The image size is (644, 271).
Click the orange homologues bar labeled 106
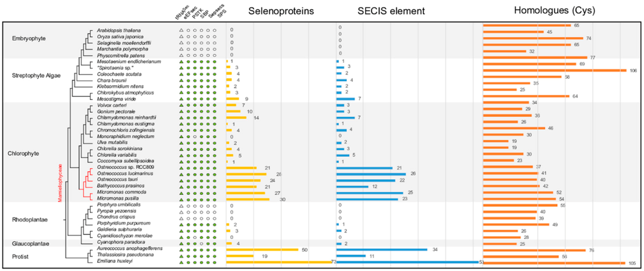point(555,71)
